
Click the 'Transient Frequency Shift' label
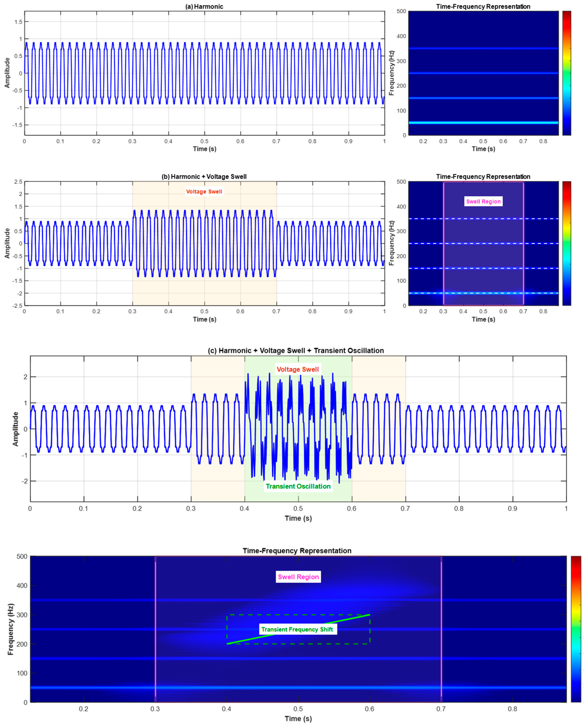297,629
